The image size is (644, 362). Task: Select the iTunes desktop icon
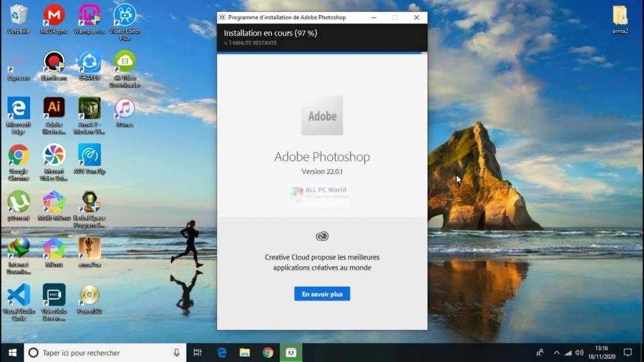(125, 108)
